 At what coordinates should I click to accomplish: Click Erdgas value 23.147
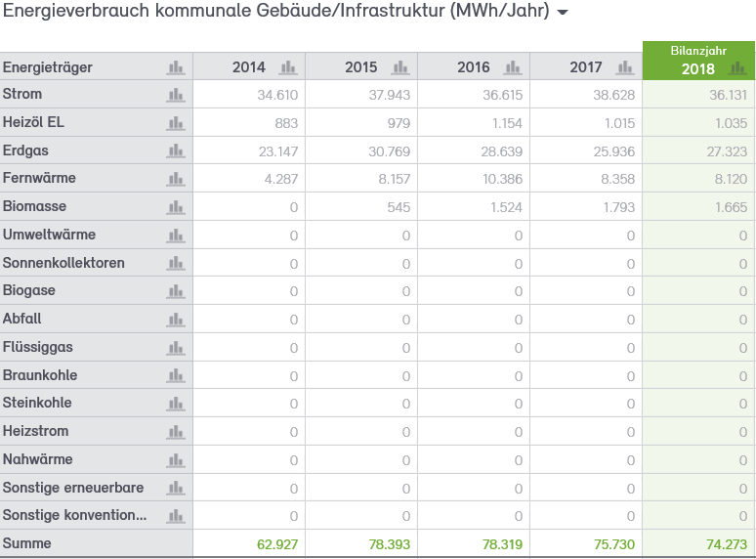coord(278,151)
